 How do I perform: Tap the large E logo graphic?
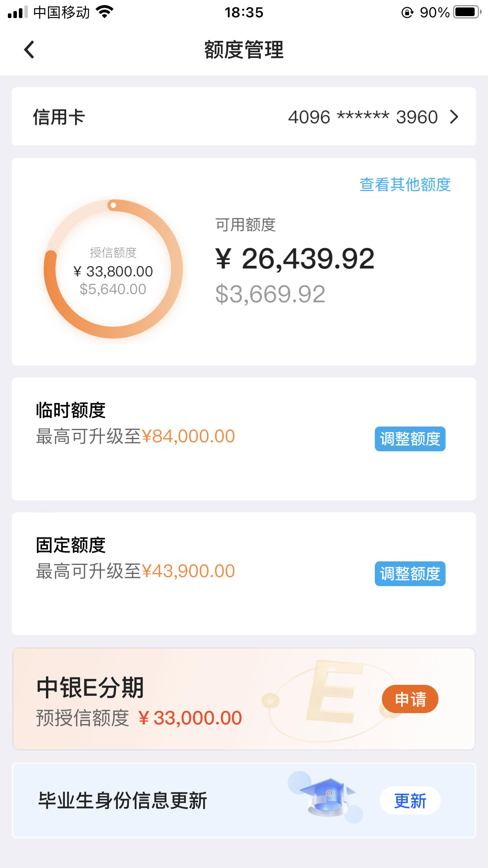(335, 692)
